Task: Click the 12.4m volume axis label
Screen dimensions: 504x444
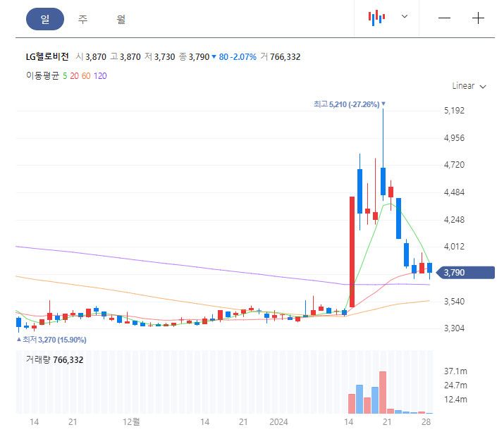Action: (455, 400)
